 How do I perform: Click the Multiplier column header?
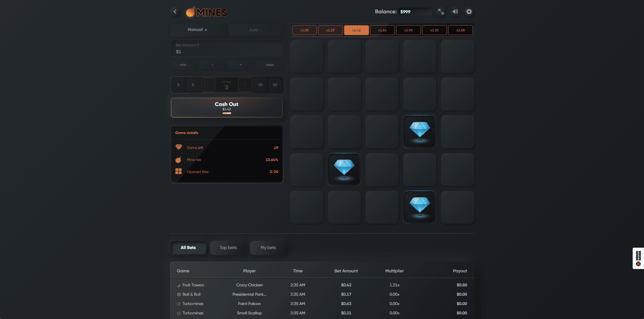pos(395,271)
